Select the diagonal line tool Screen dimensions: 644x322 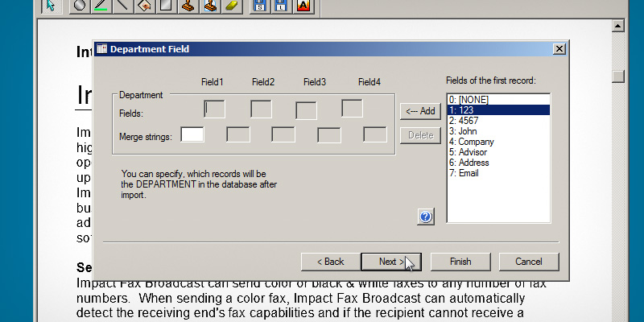(122, 6)
